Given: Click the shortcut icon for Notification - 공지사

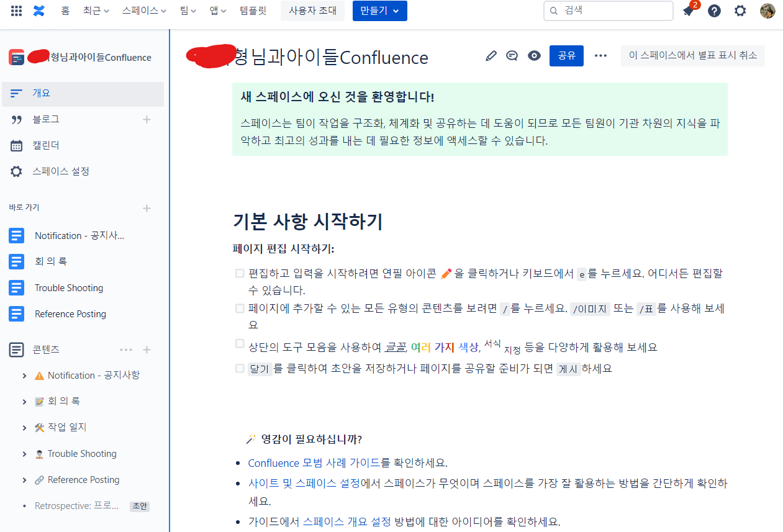Looking at the screenshot, I should pyautogui.click(x=17, y=235).
